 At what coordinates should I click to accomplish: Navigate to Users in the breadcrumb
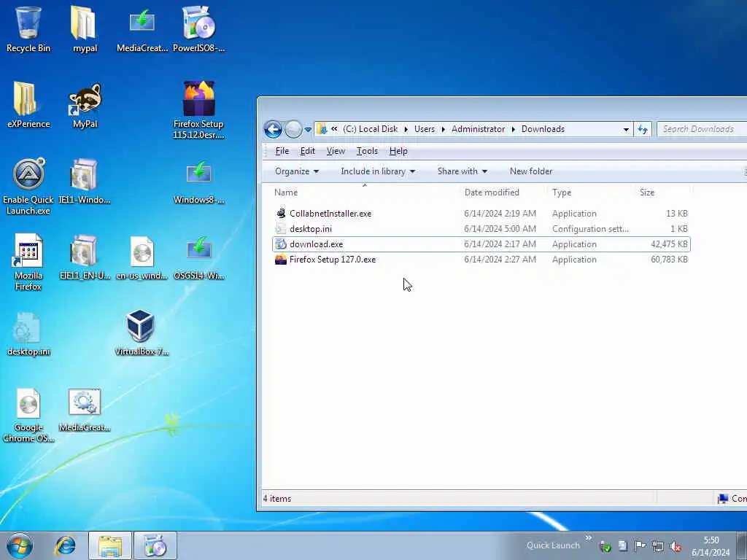(424, 129)
